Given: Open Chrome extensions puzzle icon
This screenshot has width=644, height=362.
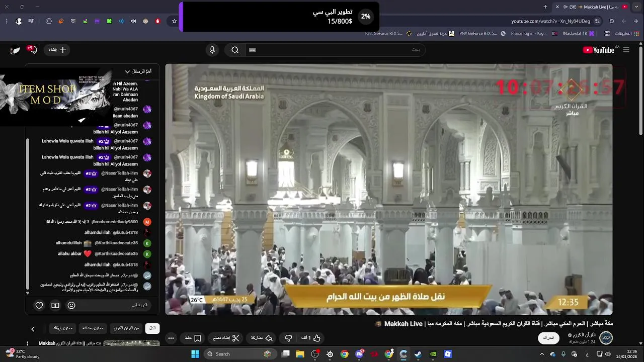Looking at the screenshot, I should point(49,21).
